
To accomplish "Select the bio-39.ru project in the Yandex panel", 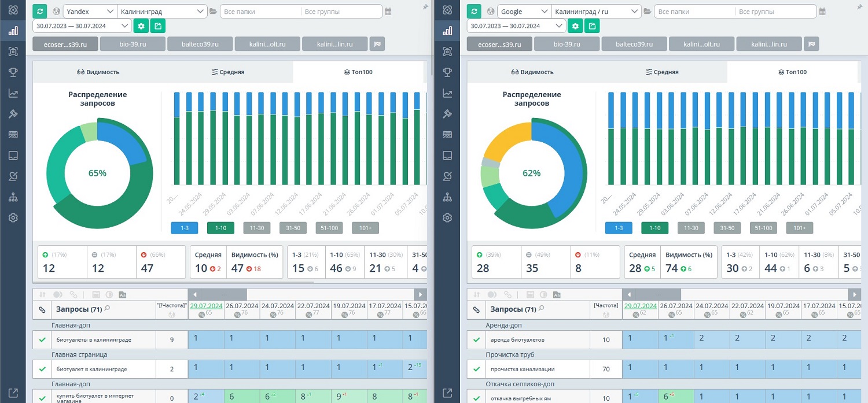I will [133, 44].
